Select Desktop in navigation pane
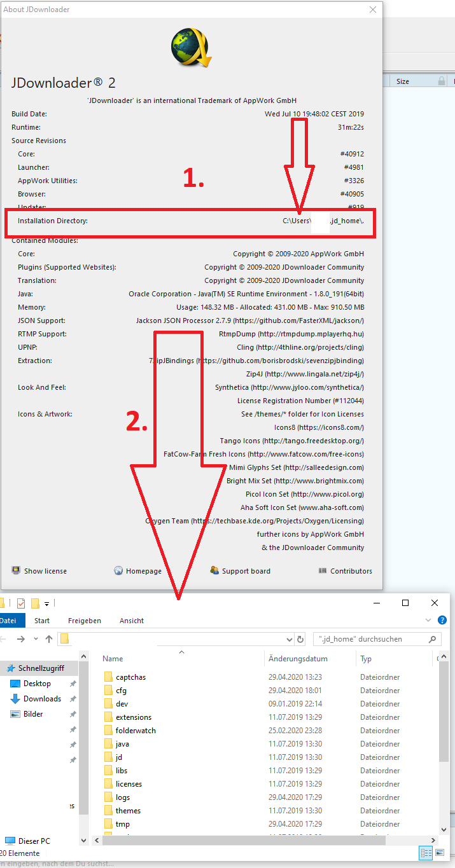 pyautogui.click(x=37, y=684)
